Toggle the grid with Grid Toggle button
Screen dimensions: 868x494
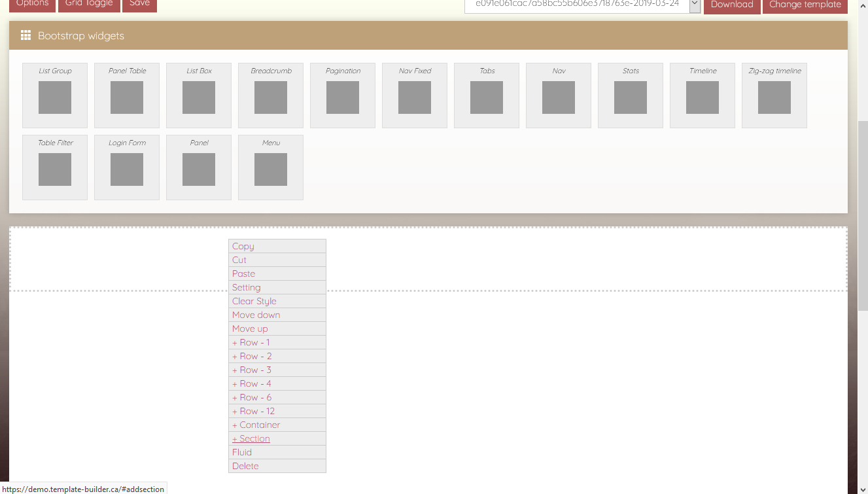click(x=88, y=5)
